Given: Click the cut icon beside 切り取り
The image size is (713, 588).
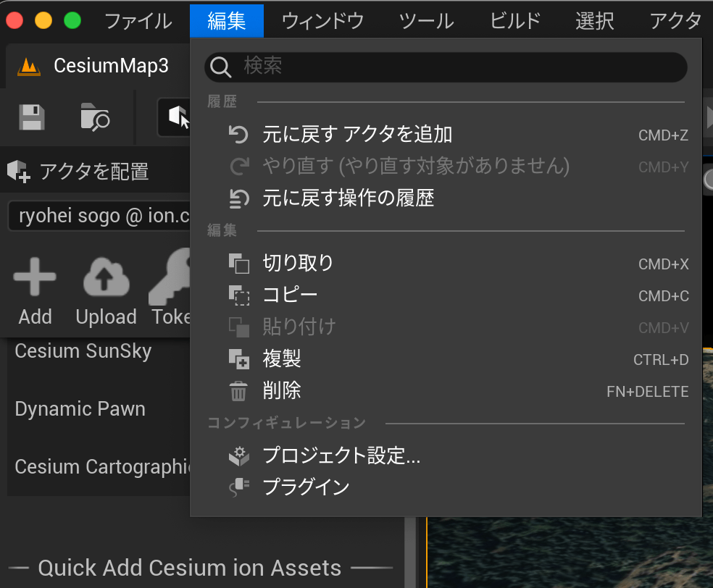Looking at the screenshot, I should click(x=238, y=264).
